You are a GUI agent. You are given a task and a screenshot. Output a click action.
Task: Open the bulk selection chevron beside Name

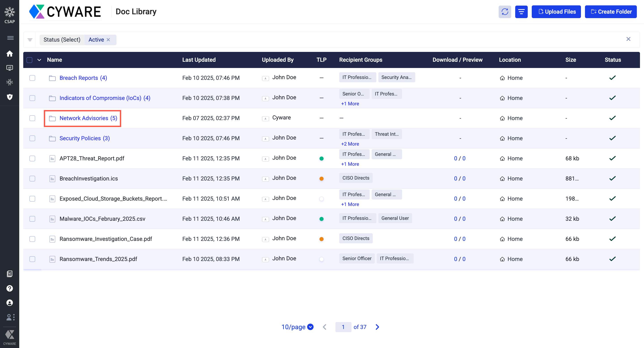(39, 60)
